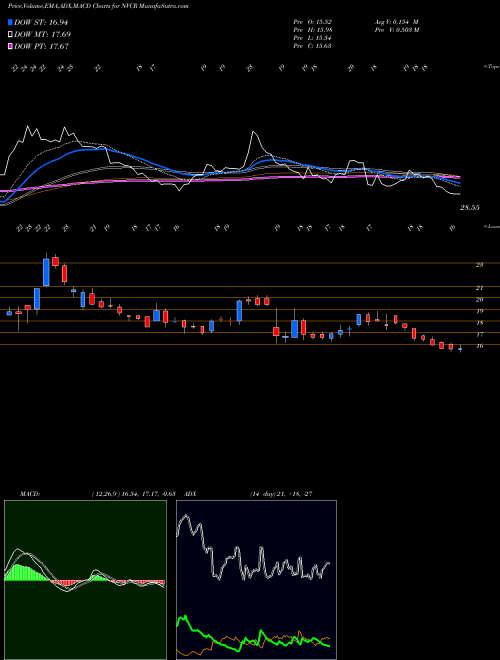Click the white DOW MT legend swatch
This screenshot has height=660, width=500.
(10, 35)
